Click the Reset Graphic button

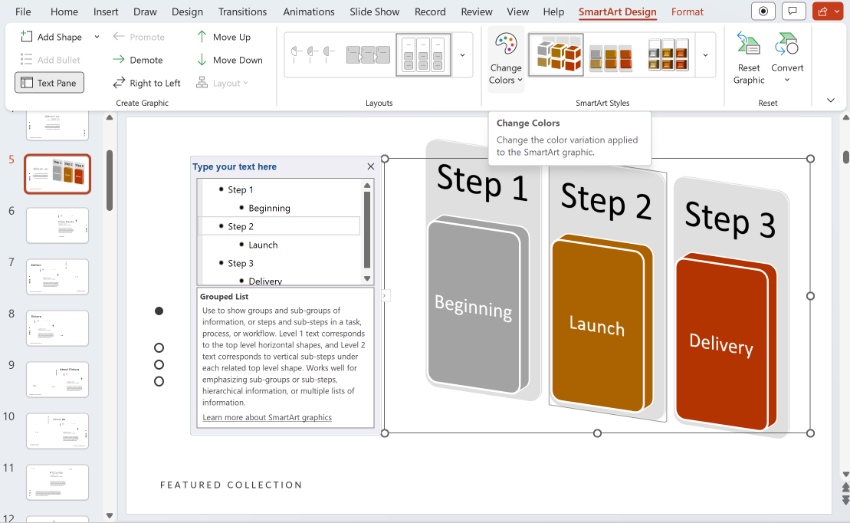(x=749, y=59)
